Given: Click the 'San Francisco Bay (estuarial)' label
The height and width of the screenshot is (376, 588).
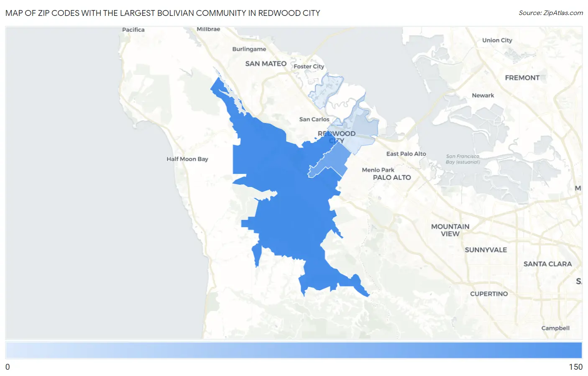Looking at the screenshot, I should [x=463, y=159].
